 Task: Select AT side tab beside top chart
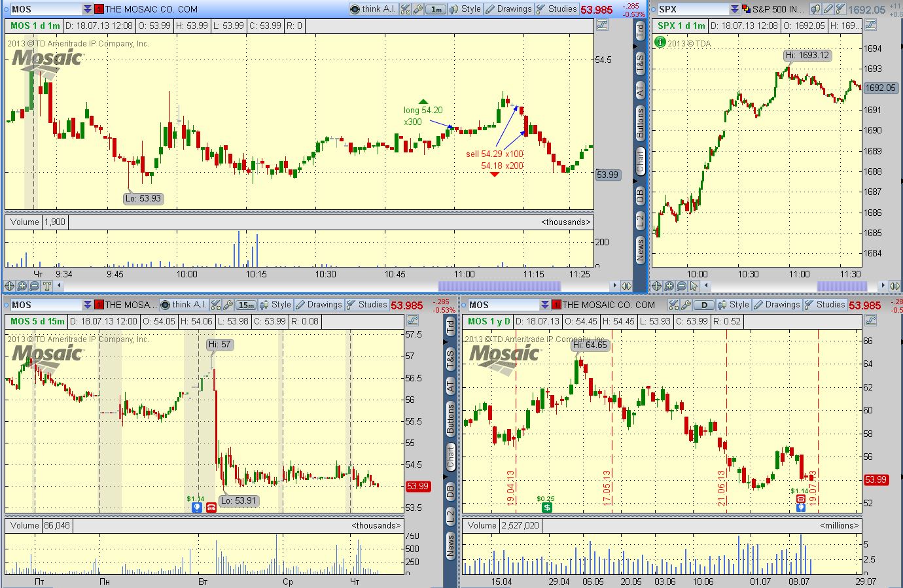click(x=640, y=90)
